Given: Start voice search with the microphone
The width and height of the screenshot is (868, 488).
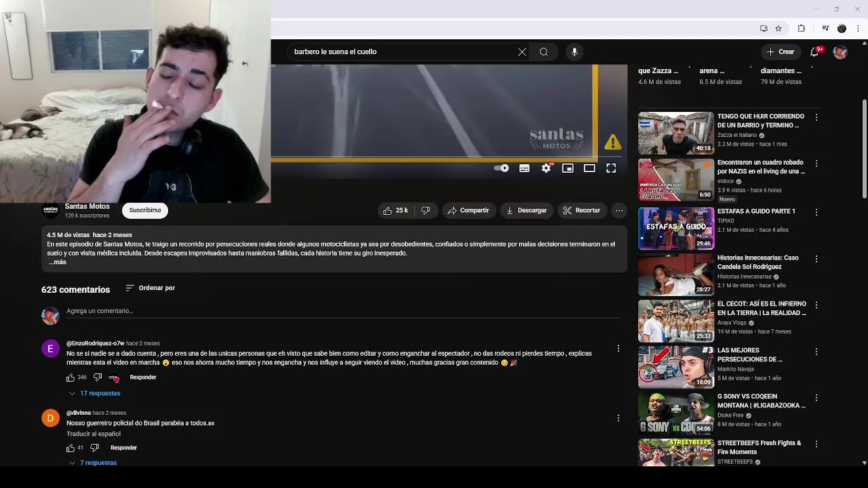Looking at the screenshot, I should pos(574,52).
